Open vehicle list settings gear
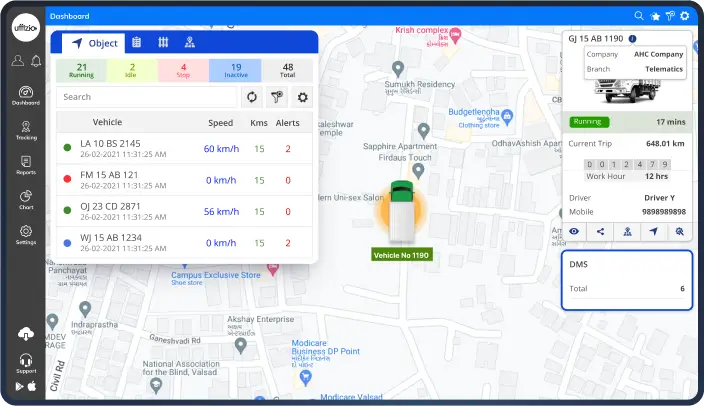This screenshot has height=406, width=705. [x=301, y=97]
